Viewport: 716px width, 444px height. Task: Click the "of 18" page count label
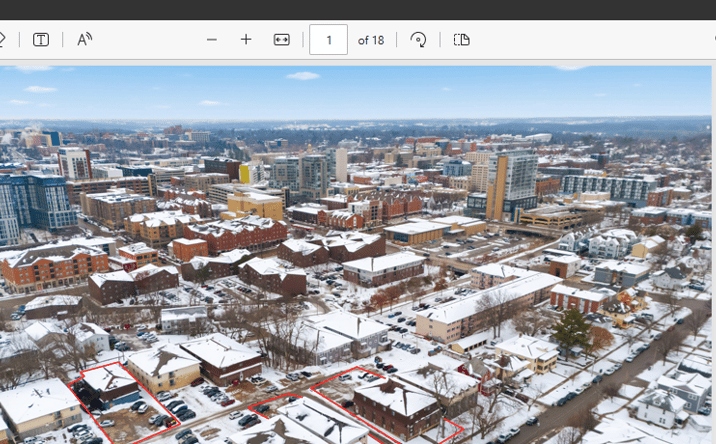pos(371,40)
